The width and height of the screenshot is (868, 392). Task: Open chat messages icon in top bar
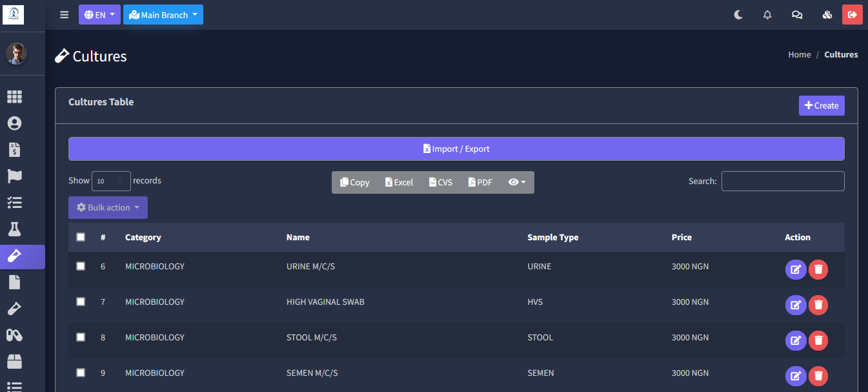(x=797, y=15)
